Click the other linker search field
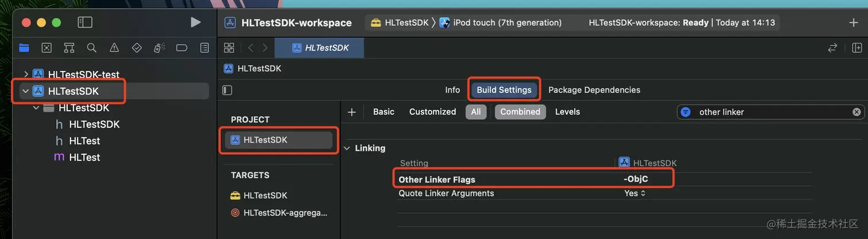 tap(772, 112)
